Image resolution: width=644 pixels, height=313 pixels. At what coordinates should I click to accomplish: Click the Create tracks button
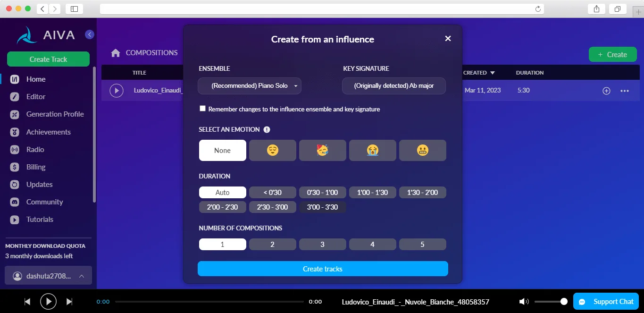(x=323, y=269)
